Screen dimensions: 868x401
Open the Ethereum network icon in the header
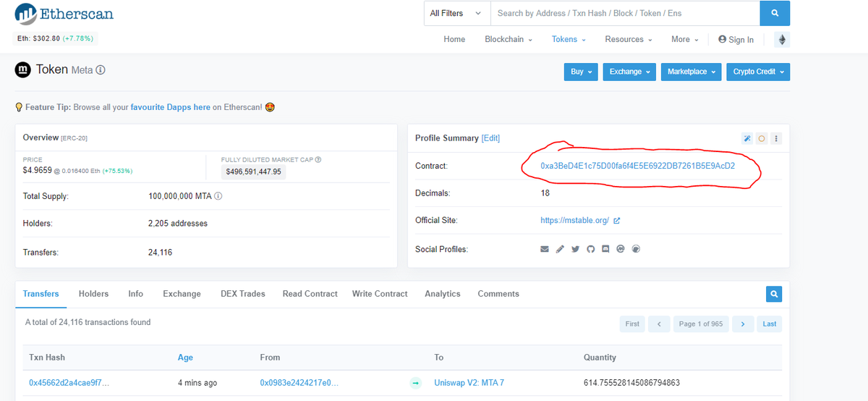(782, 40)
